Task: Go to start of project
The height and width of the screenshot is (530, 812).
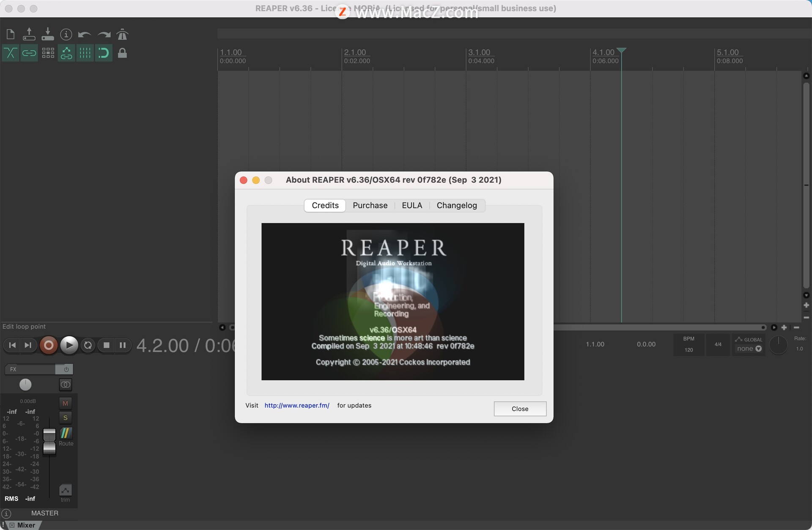Action: pos(12,345)
